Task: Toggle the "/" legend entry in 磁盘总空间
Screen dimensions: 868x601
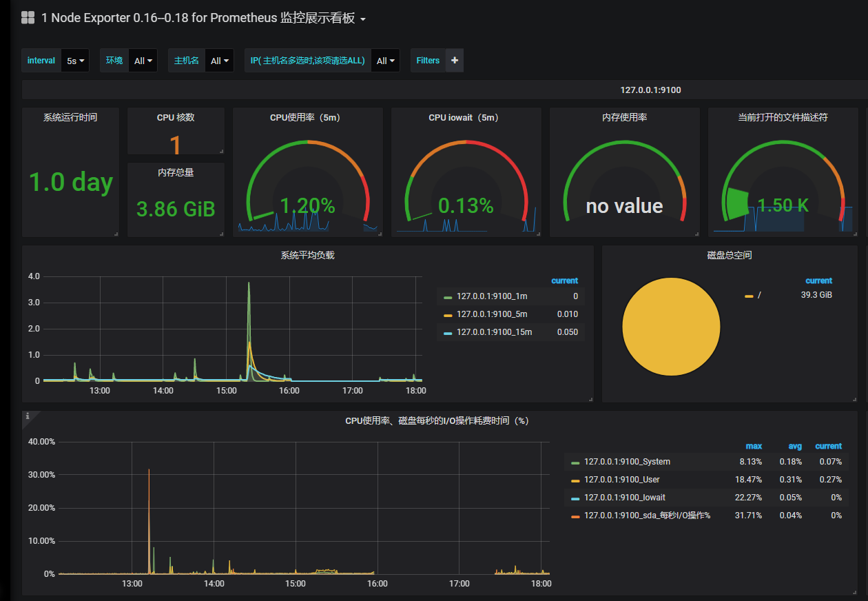Action: 759,295
